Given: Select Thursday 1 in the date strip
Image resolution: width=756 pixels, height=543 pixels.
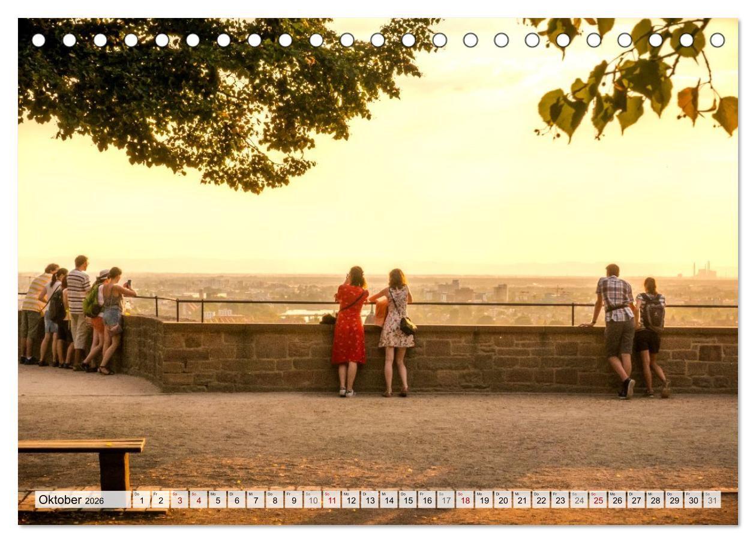Looking at the screenshot, I should [142, 500].
